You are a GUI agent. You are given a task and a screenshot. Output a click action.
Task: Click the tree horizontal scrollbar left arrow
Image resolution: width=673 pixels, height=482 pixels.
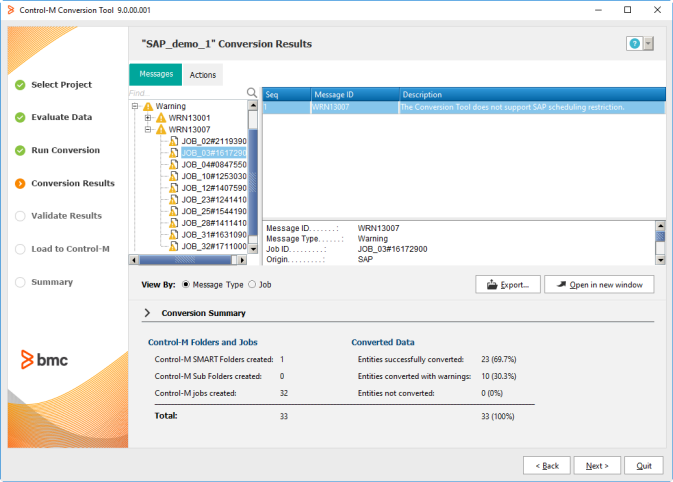[134, 260]
